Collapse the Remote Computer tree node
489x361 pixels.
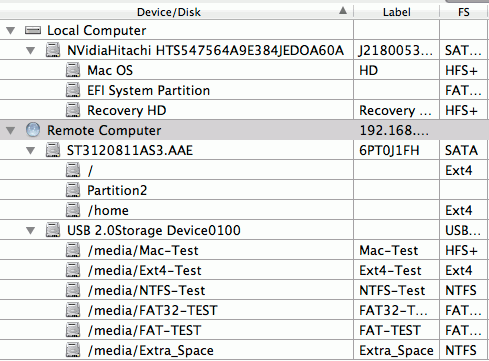(11, 130)
